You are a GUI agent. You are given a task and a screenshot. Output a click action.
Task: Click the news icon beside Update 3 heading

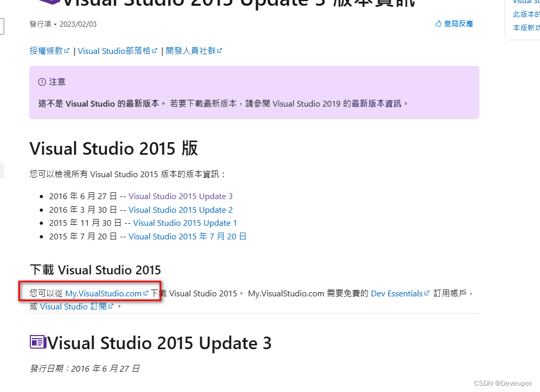coord(38,342)
